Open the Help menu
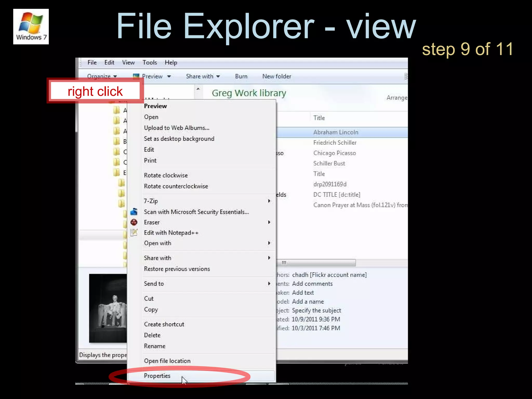 pos(171,63)
